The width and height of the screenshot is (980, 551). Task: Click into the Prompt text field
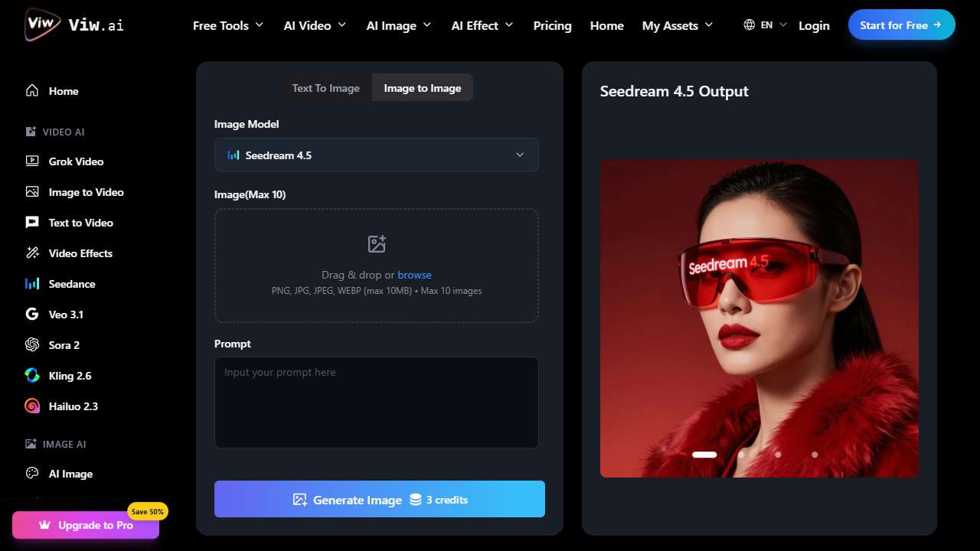click(x=376, y=403)
